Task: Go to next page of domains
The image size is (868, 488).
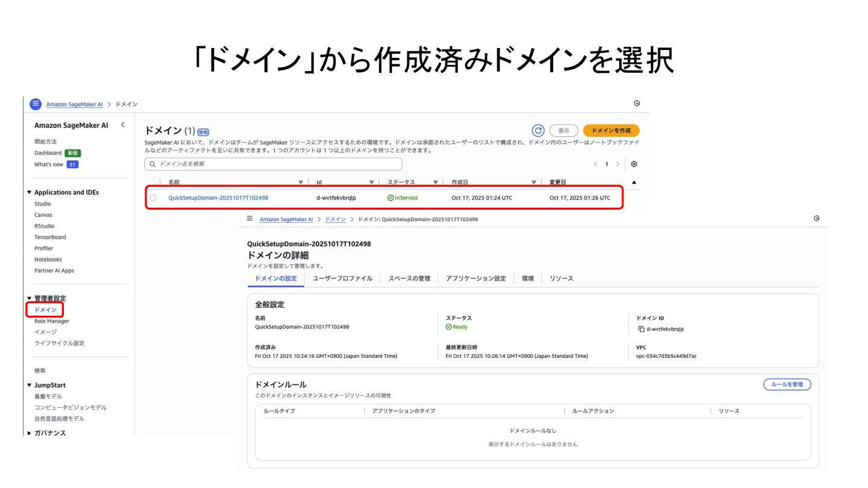Action: (618, 164)
